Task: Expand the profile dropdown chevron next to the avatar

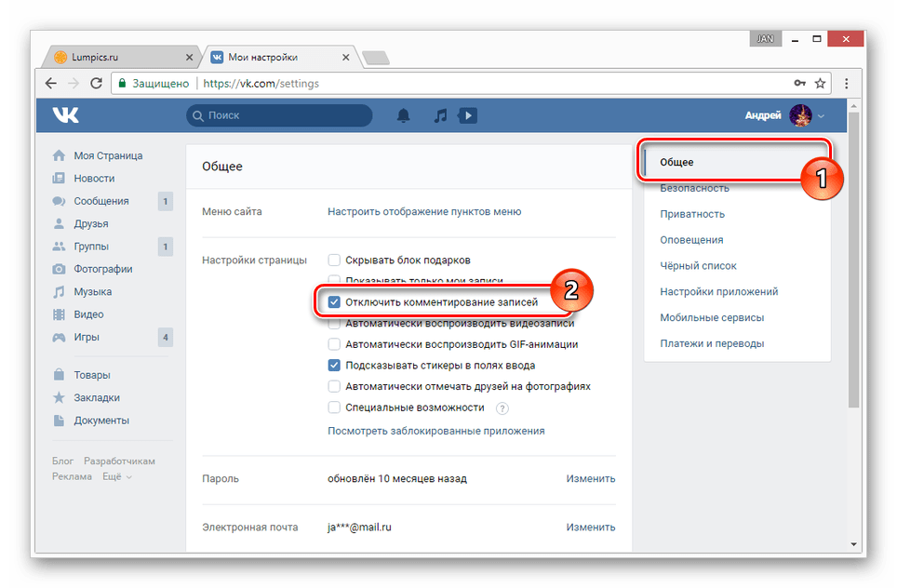Action: 821,115
